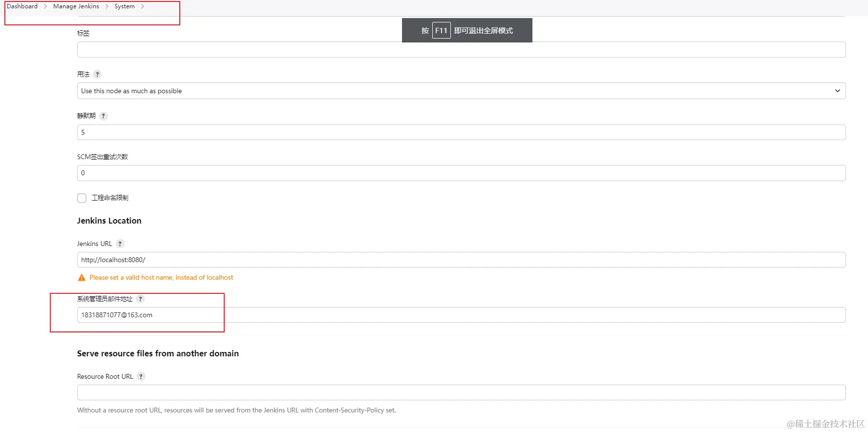868x432 pixels.
Task: Click the System breadcrumb link
Action: (x=124, y=6)
